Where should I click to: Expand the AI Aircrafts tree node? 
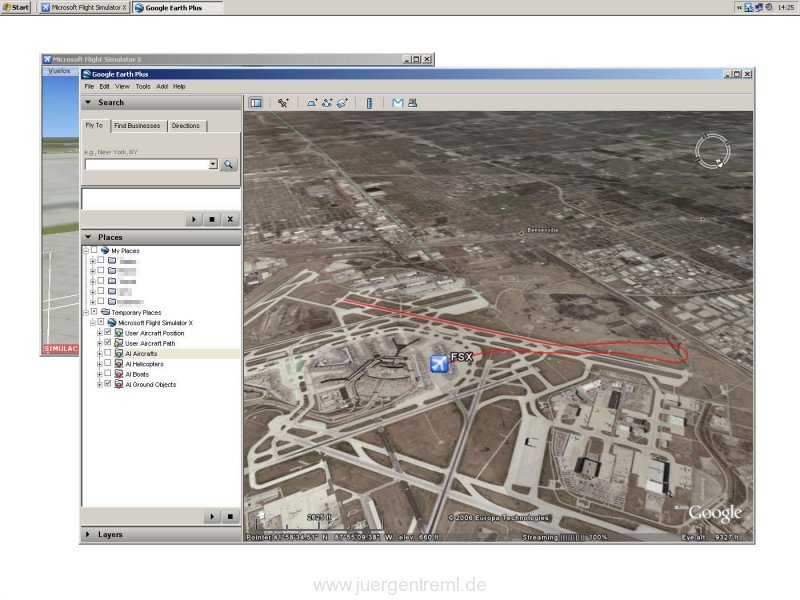click(99, 353)
